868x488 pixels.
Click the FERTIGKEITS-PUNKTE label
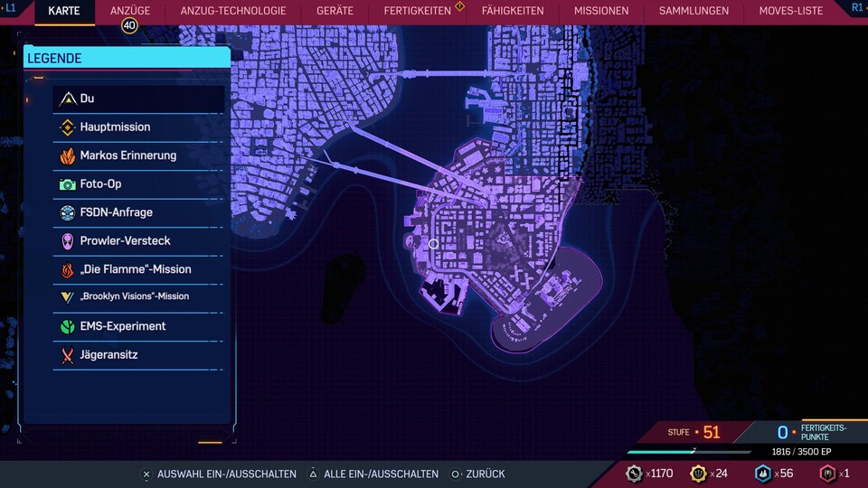click(823, 432)
